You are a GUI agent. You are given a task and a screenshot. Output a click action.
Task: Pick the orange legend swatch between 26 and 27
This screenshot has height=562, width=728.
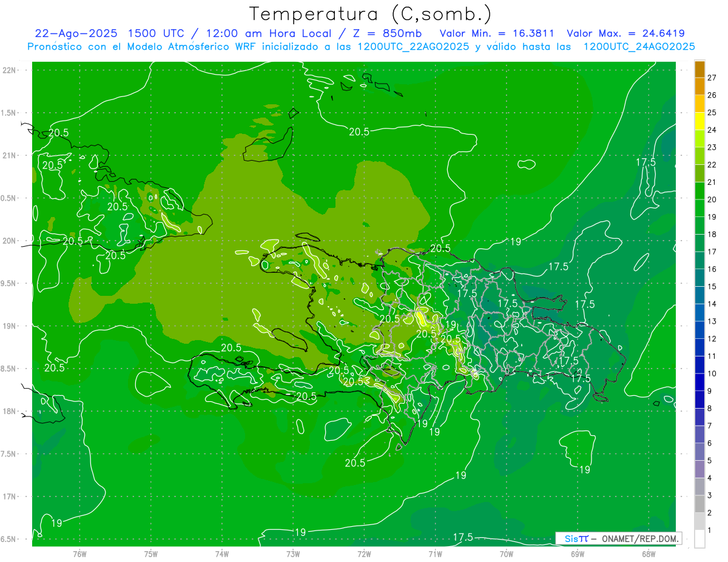click(699, 86)
